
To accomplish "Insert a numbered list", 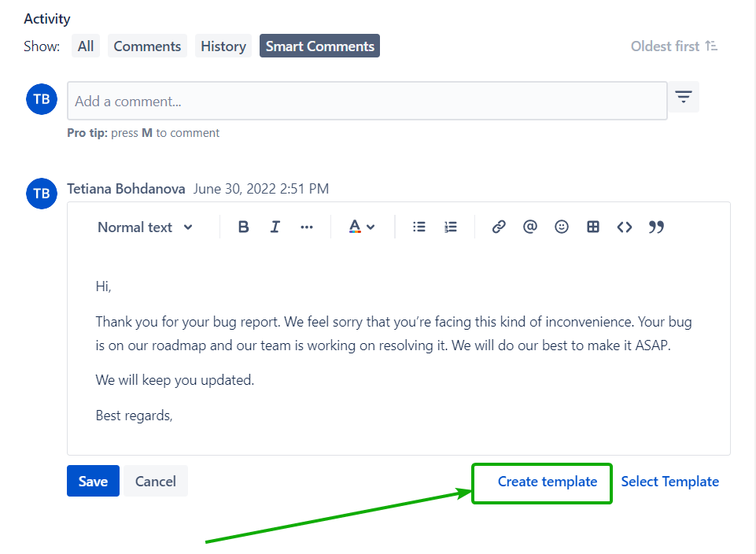I will (451, 227).
